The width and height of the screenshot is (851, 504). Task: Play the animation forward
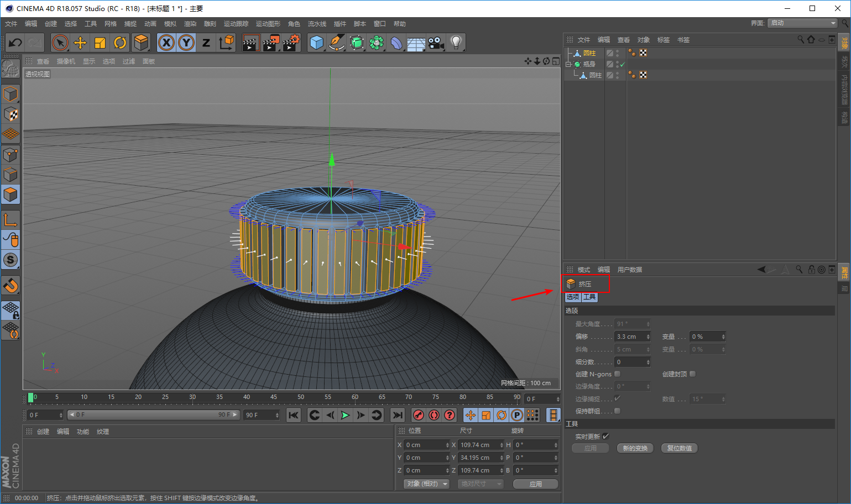tap(346, 415)
